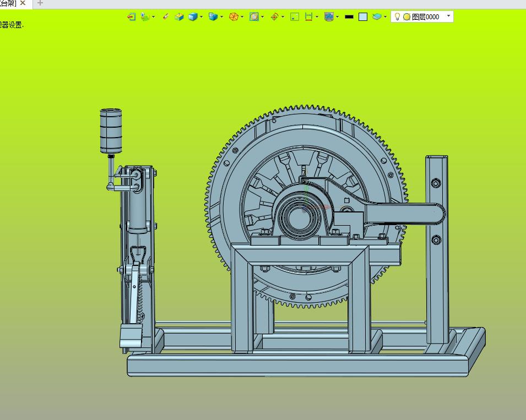The image size is (526, 420).
Task: Switch to the 台架 document tab
Action: pyautogui.click(x=8, y=3)
